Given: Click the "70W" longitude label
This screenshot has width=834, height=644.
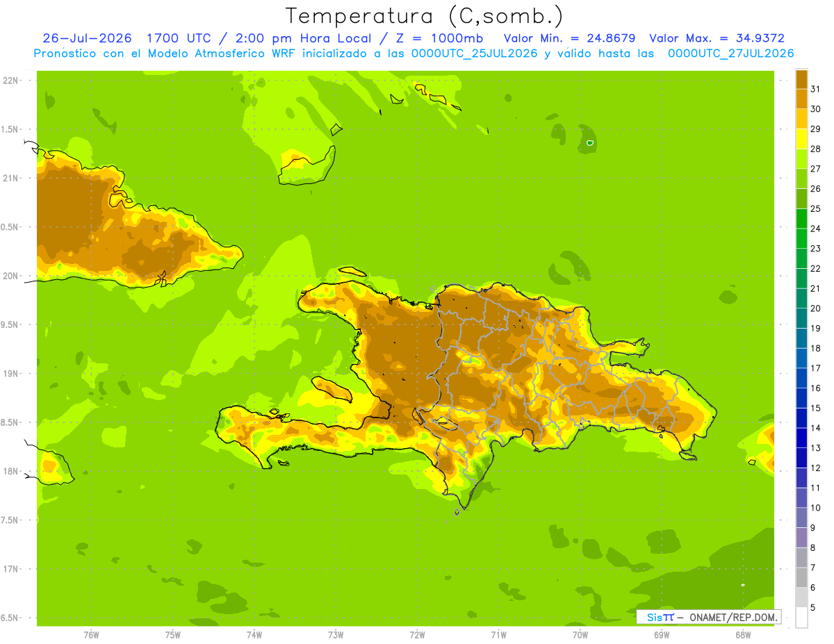Looking at the screenshot, I should click(x=580, y=634).
